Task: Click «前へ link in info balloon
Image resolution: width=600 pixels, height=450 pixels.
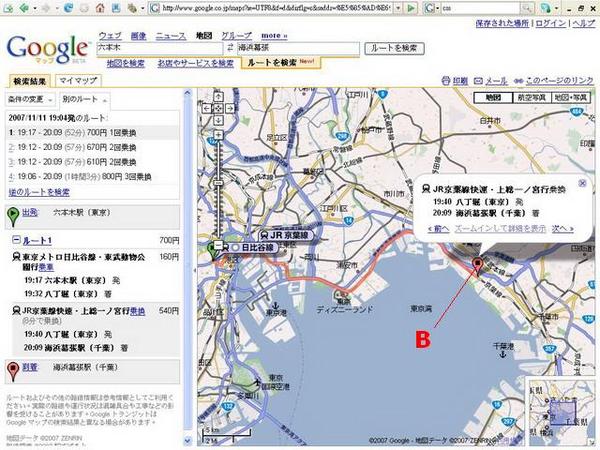Action: tap(439, 229)
